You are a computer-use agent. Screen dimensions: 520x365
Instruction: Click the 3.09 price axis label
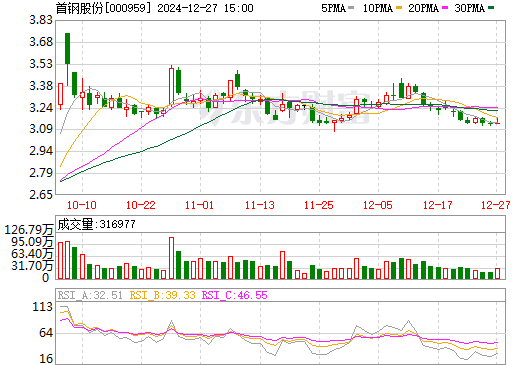click(41, 129)
